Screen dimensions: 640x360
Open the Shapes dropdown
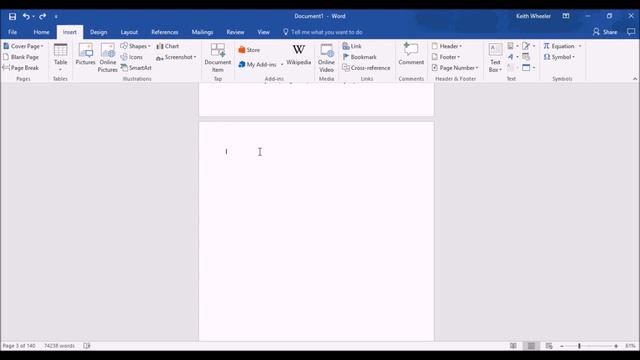tap(149, 46)
